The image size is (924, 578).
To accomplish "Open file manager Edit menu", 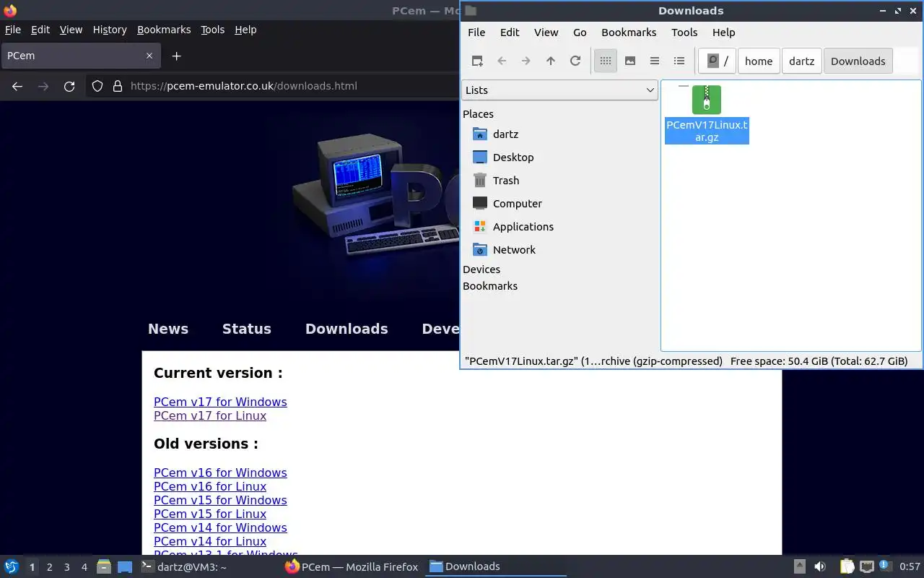I will click(x=510, y=33).
